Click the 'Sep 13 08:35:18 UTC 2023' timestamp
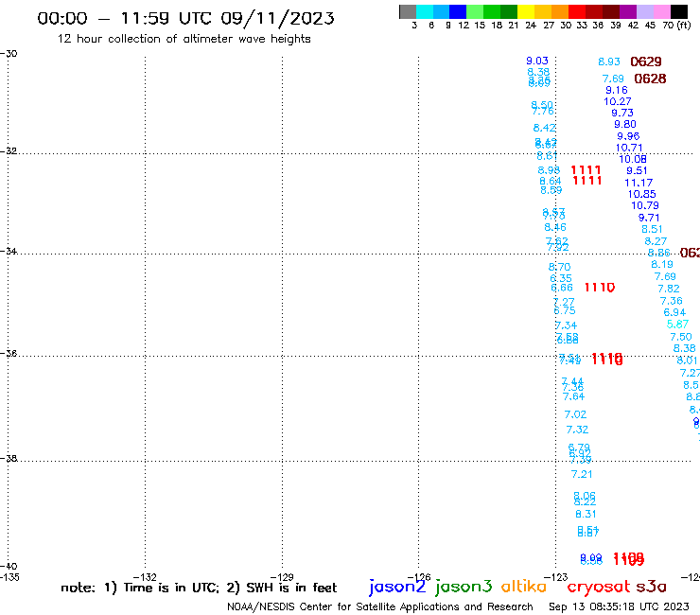Image resolution: width=700 pixels, height=615 pixels. (619, 606)
